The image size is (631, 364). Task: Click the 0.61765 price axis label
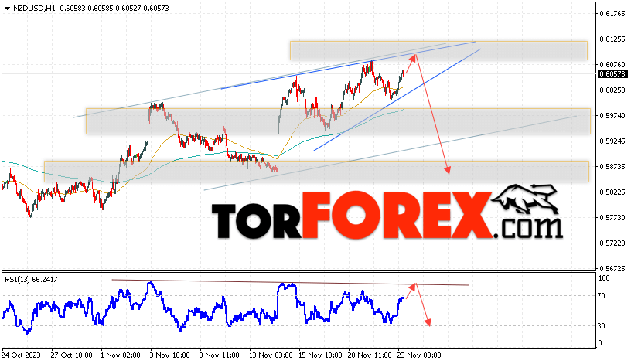coord(612,14)
